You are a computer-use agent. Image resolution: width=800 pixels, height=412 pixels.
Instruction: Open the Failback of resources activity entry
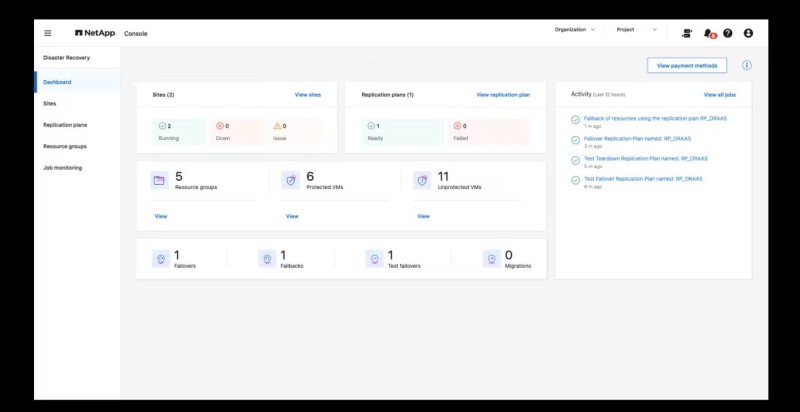point(654,118)
